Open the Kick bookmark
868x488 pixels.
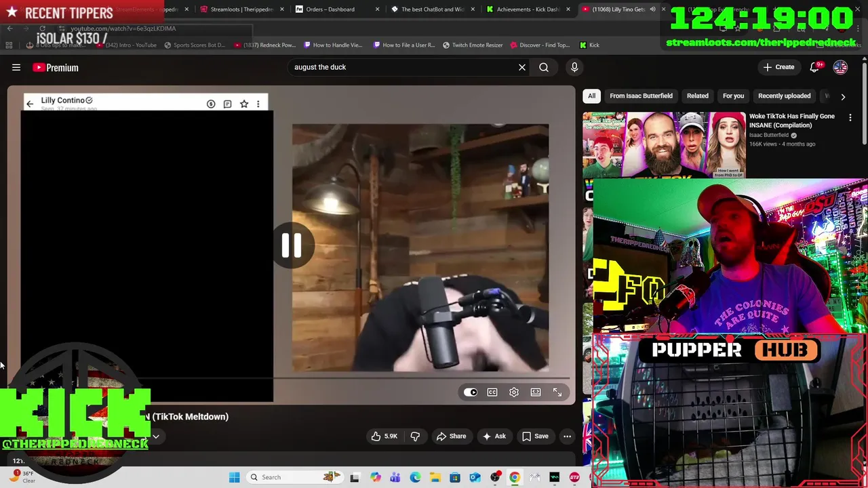[589, 45]
